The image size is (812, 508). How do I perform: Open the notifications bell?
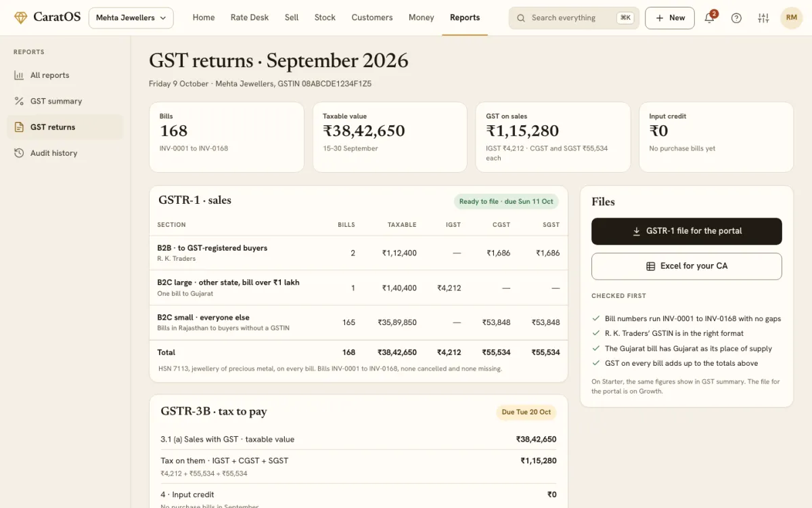tap(709, 18)
